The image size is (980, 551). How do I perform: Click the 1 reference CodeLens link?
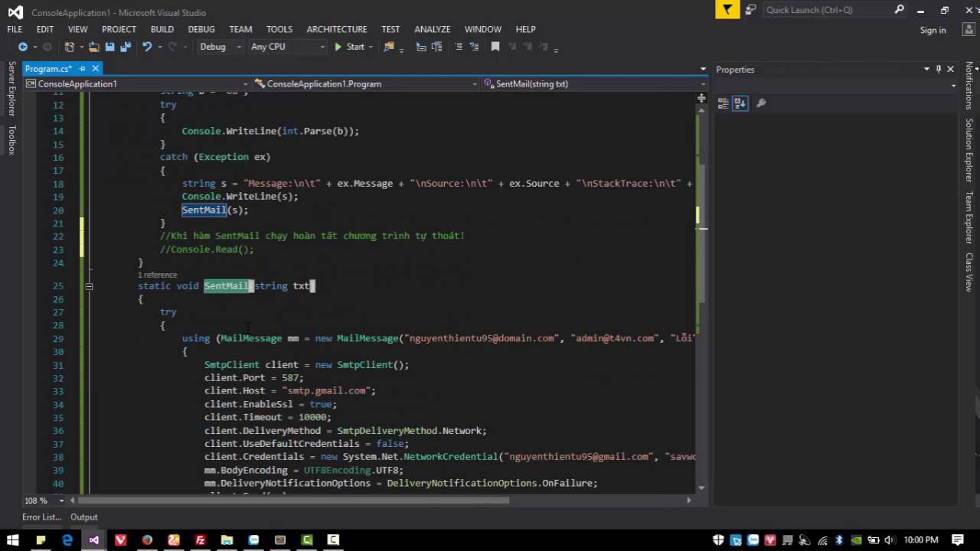(x=157, y=275)
